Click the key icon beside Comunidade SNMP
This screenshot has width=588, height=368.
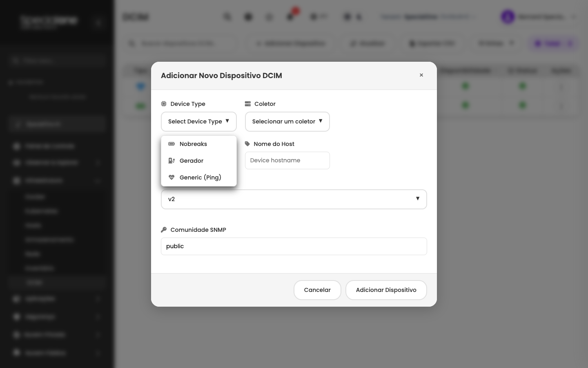[x=164, y=230]
